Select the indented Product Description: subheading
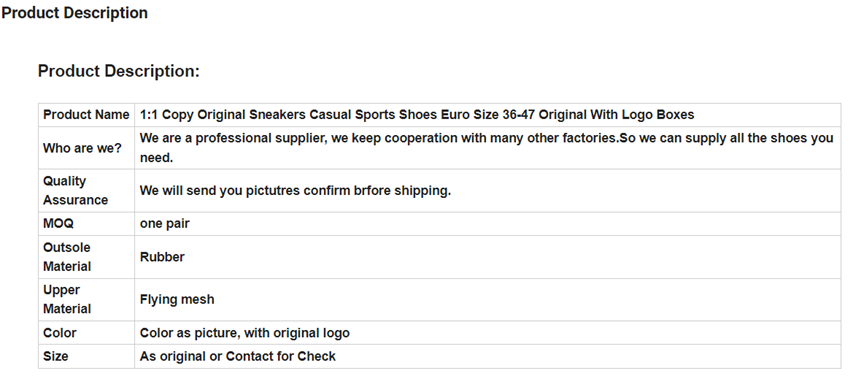 [118, 71]
